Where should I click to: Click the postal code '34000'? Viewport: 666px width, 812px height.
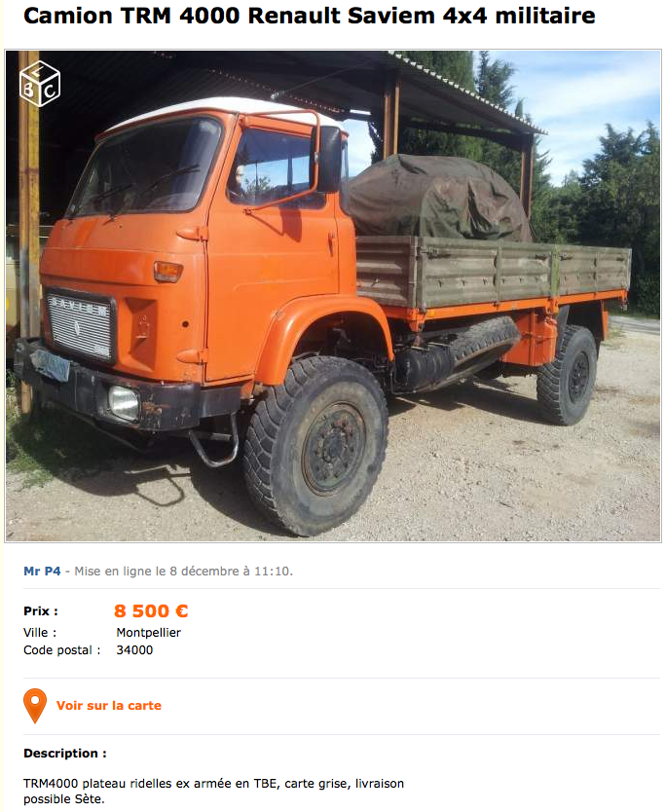pyautogui.click(x=134, y=650)
